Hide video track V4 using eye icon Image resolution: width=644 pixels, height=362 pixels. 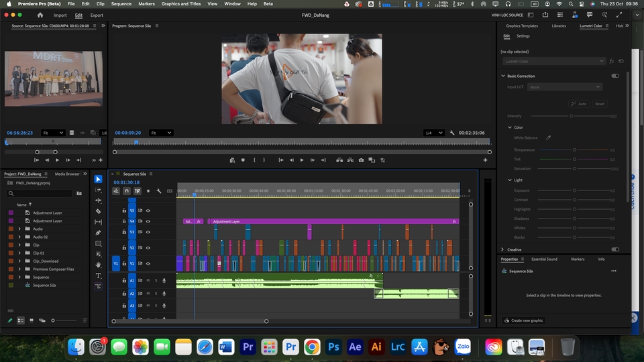pos(148,221)
